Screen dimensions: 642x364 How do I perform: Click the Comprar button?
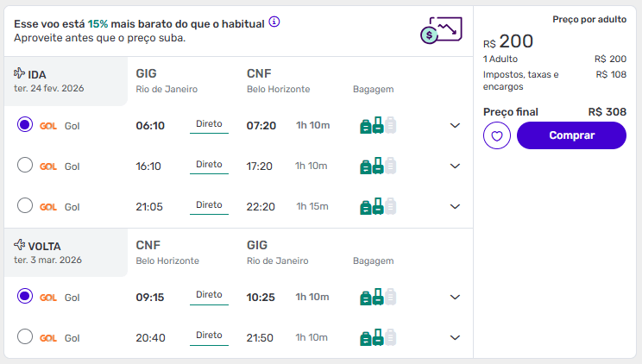pos(571,135)
